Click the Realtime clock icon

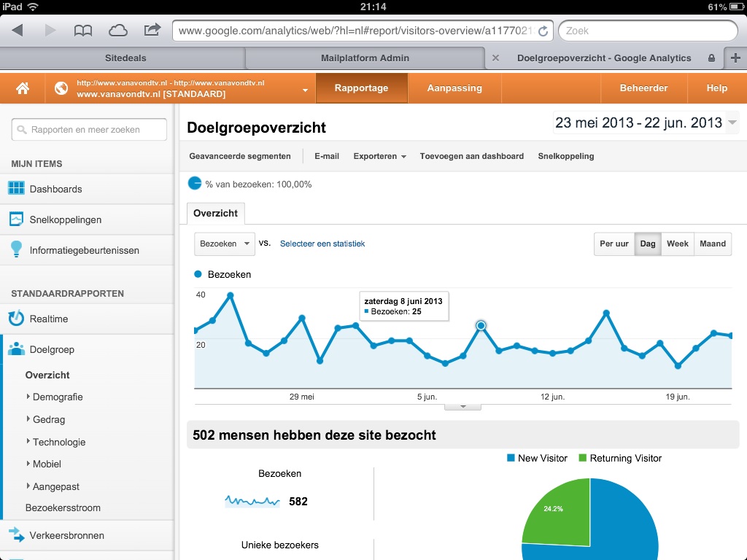(16, 318)
